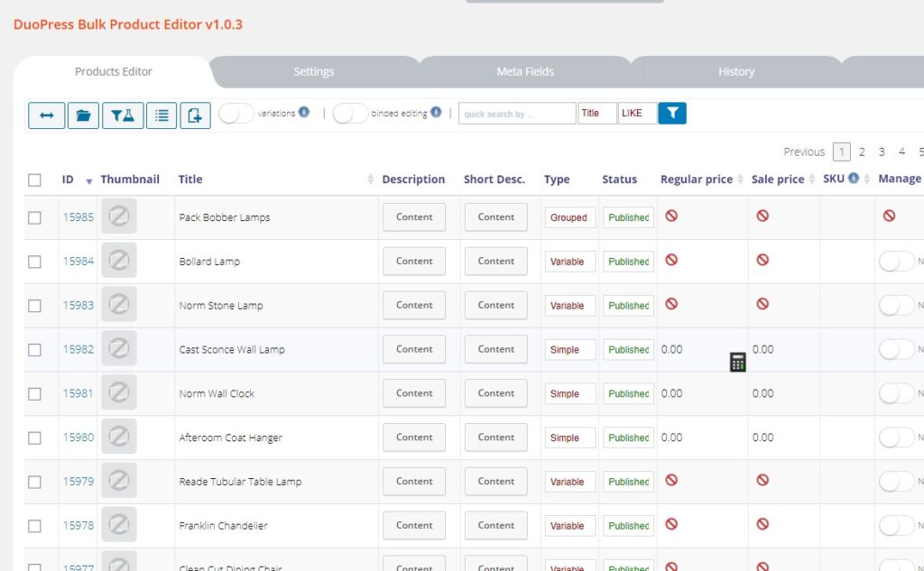Go to page 2 in pagination
This screenshot has width=924, height=571.
862,152
